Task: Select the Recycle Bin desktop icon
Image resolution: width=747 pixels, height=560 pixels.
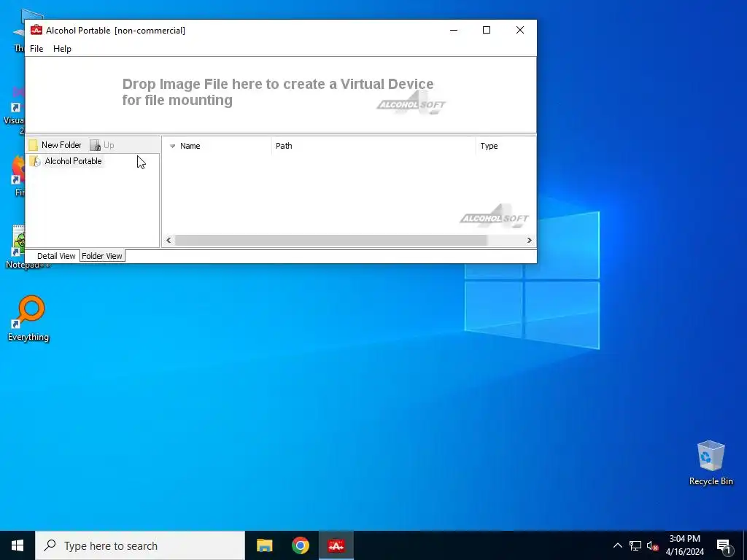Action: click(711, 463)
